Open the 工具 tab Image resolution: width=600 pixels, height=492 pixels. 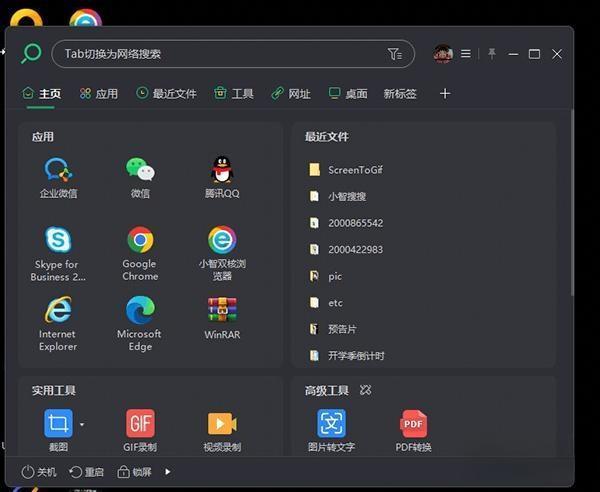(x=234, y=93)
